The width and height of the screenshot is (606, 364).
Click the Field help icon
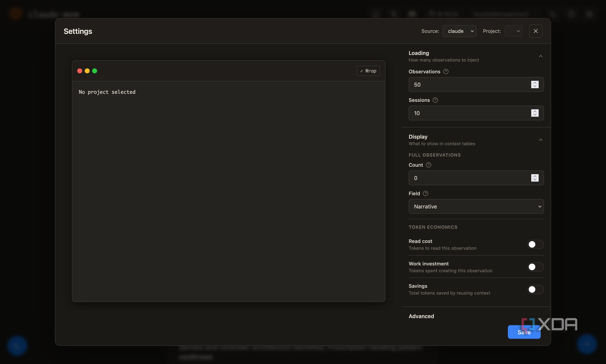coord(426,193)
